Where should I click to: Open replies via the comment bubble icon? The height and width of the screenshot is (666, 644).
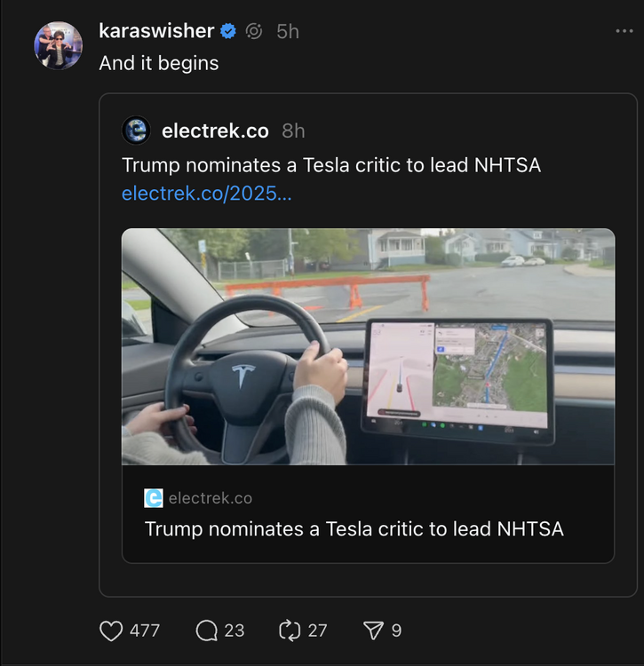tap(206, 630)
